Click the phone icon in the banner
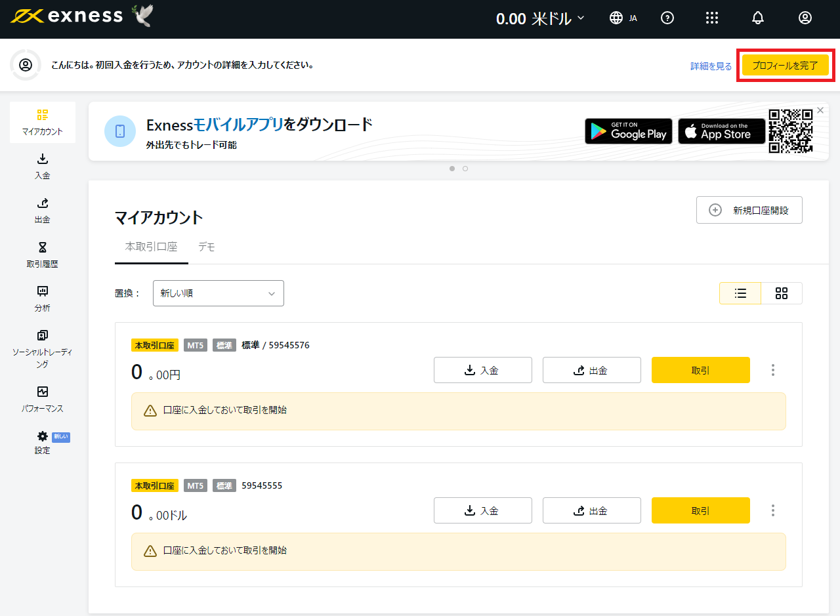The image size is (840, 616). pos(120,131)
